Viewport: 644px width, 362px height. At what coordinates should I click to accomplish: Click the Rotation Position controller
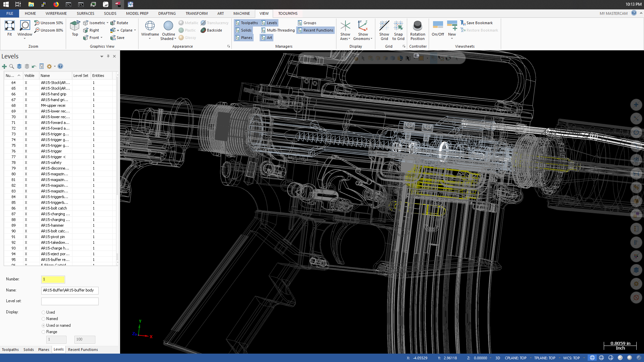tap(418, 30)
